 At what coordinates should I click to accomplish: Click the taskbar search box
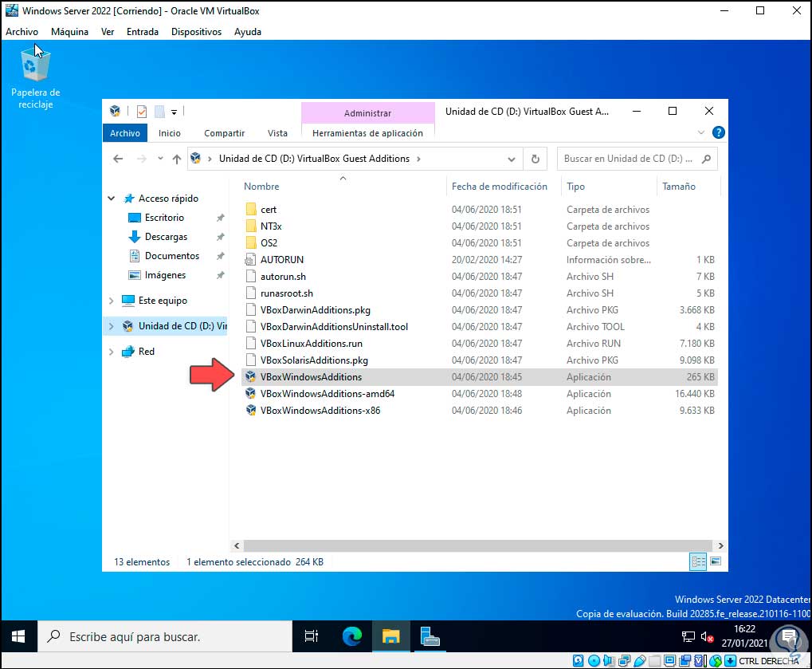tap(165, 636)
